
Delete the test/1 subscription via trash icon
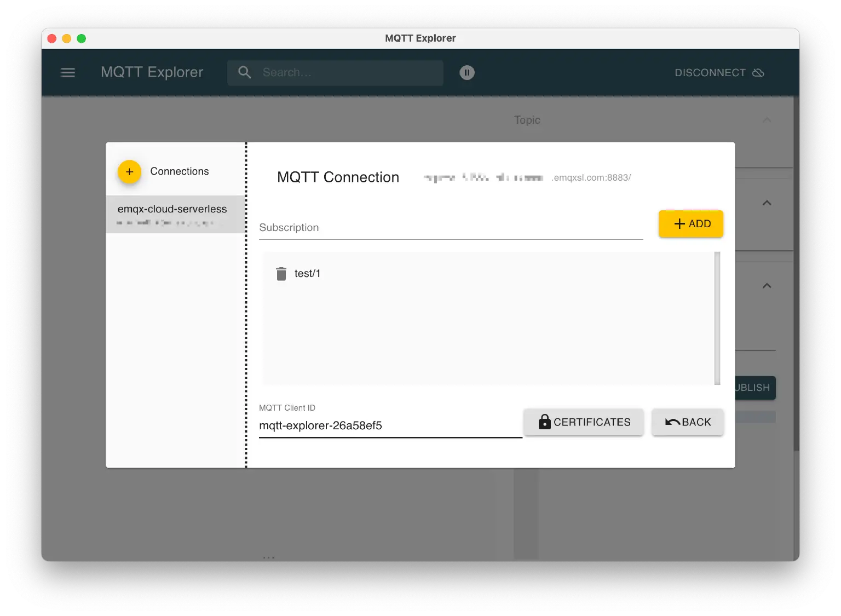[281, 273]
